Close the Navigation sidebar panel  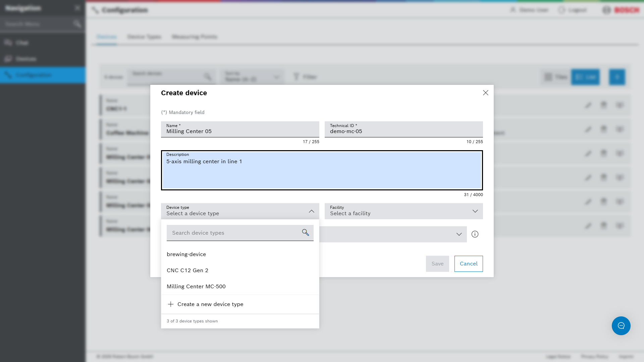coord(77,8)
